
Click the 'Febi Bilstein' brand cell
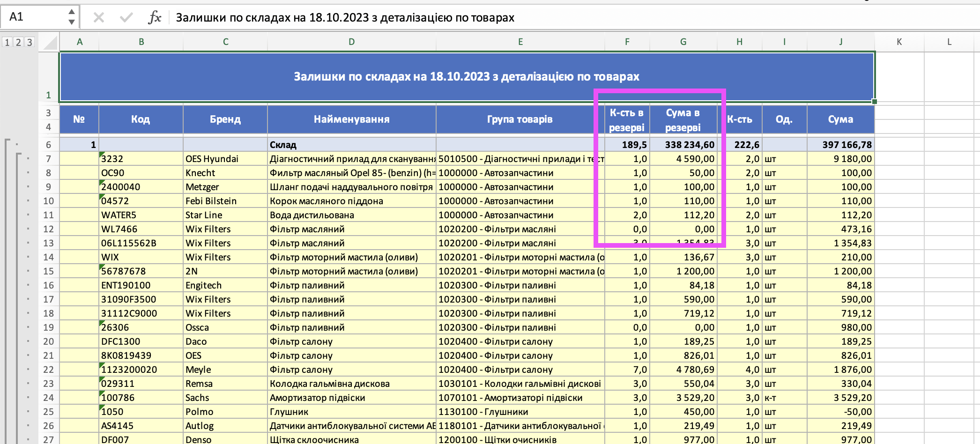[x=225, y=201]
